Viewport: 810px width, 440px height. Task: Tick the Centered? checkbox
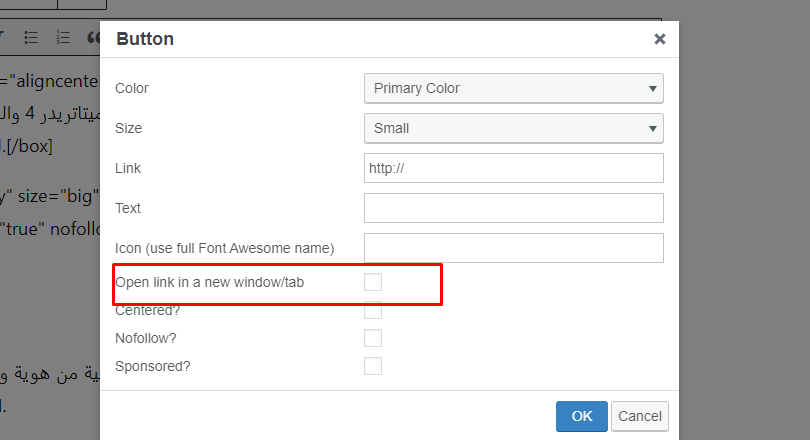pyautogui.click(x=373, y=310)
